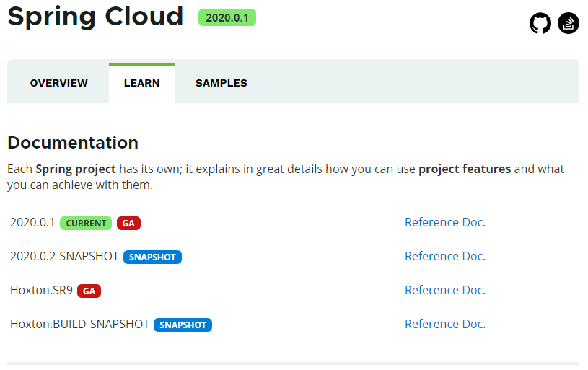Screen dimensions: 588x370
Task: Click the "2020.0.2-SNAPSHOT" version text
Action: (x=64, y=257)
